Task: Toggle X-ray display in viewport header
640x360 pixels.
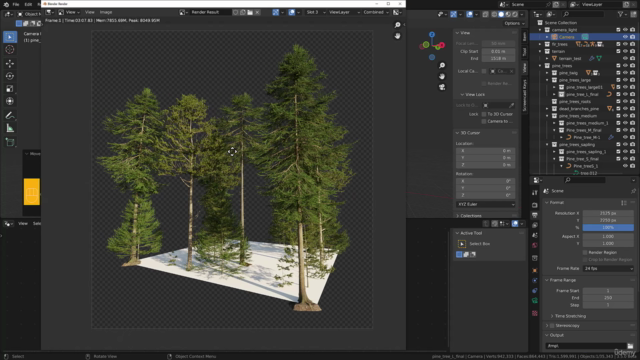Action: point(485,14)
